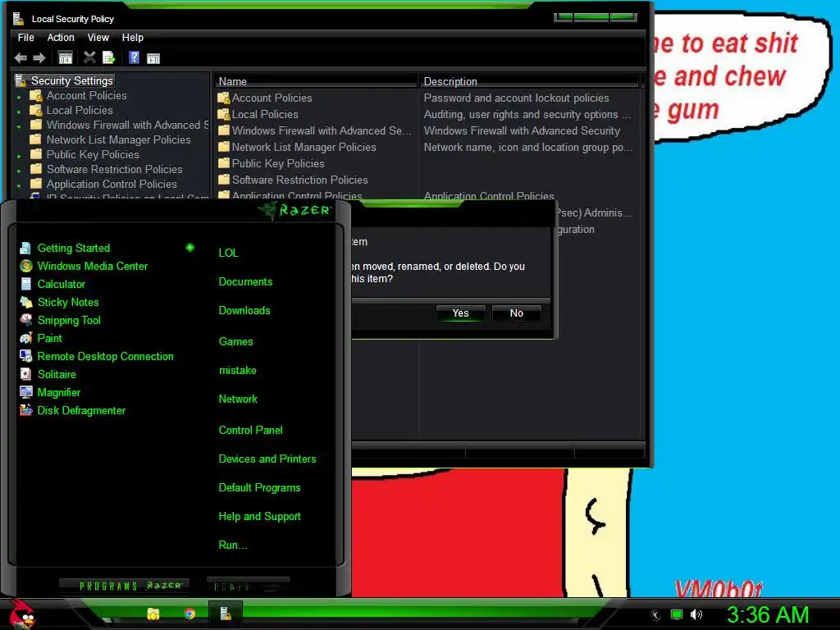Viewport: 840px width, 630px height.
Task: Click the Software Restriction Policies folder icon in list
Action: point(223,180)
